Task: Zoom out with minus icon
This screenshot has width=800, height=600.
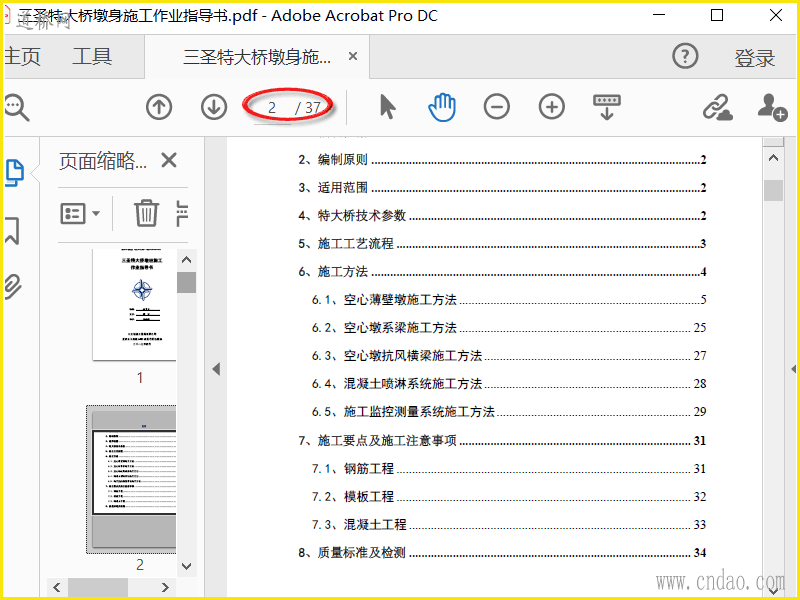Action: (x=496, y=107)
